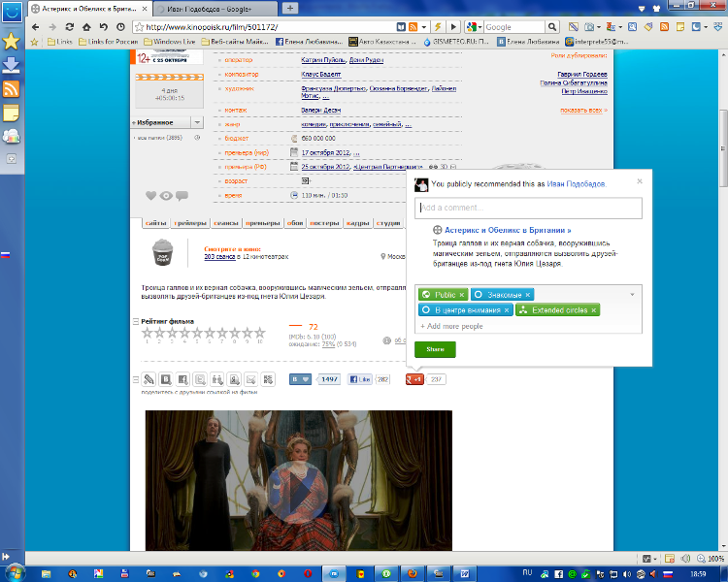Viewport: 728px width, 582px height.
Task: Go to the home page
Action: (x=86, y=27)
